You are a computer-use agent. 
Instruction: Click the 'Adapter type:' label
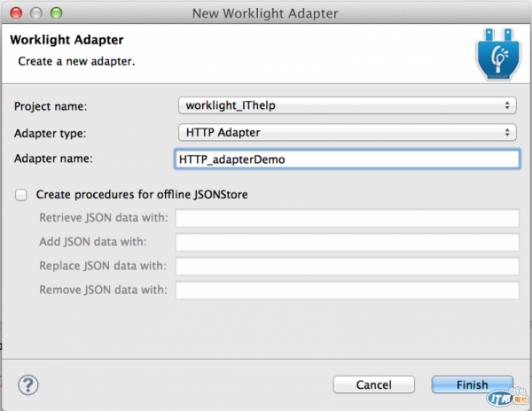click(51, 133)
